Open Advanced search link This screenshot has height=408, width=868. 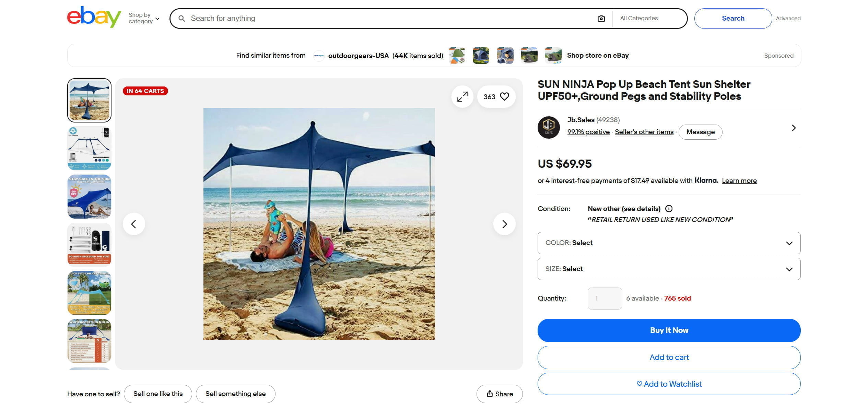coord(788,19)
